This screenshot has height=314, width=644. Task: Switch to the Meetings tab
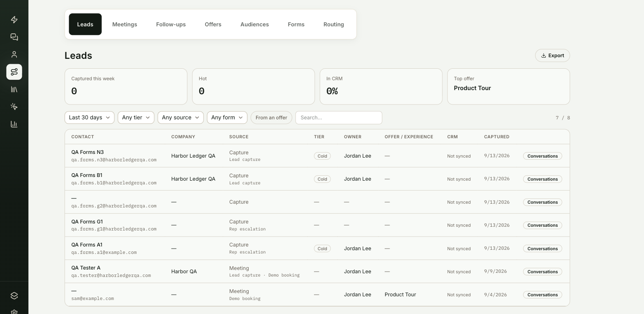point(125,24)
